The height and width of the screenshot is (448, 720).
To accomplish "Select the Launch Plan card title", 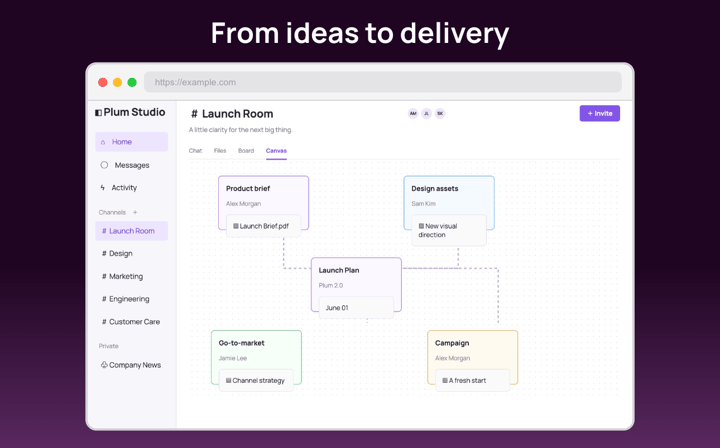I will (339, 270).
